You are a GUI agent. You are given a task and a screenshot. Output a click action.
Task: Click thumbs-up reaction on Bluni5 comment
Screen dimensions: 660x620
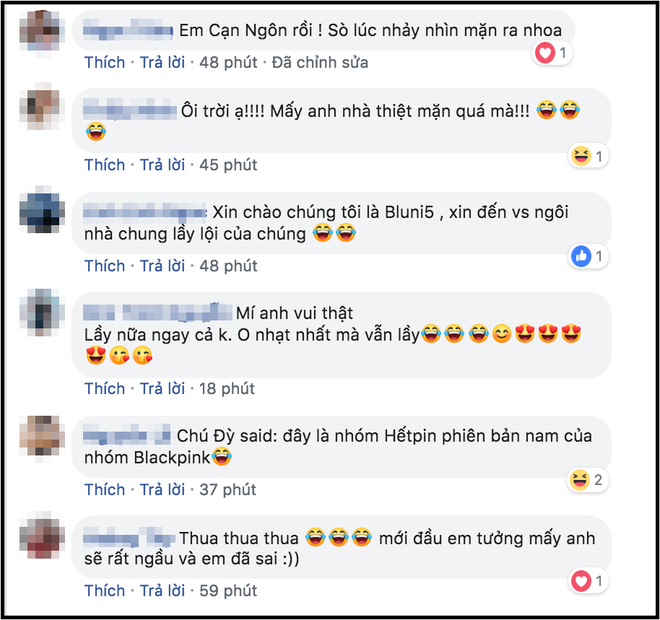tap(588, 256)
